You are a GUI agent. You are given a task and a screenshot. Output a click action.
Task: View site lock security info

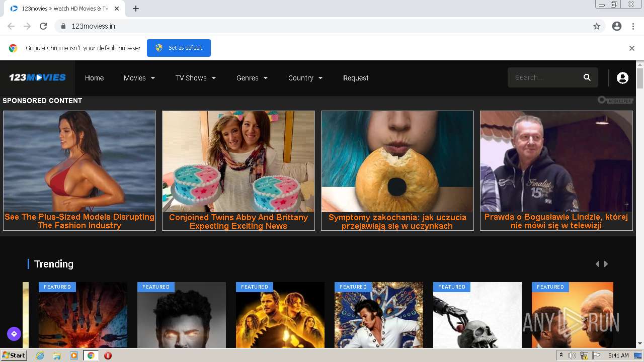pos(63,26)
